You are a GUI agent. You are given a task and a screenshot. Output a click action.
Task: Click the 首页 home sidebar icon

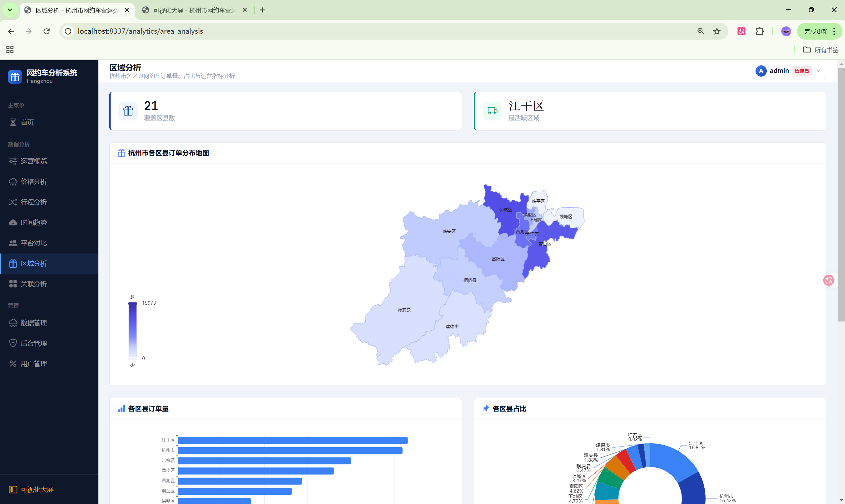(13, 122)
